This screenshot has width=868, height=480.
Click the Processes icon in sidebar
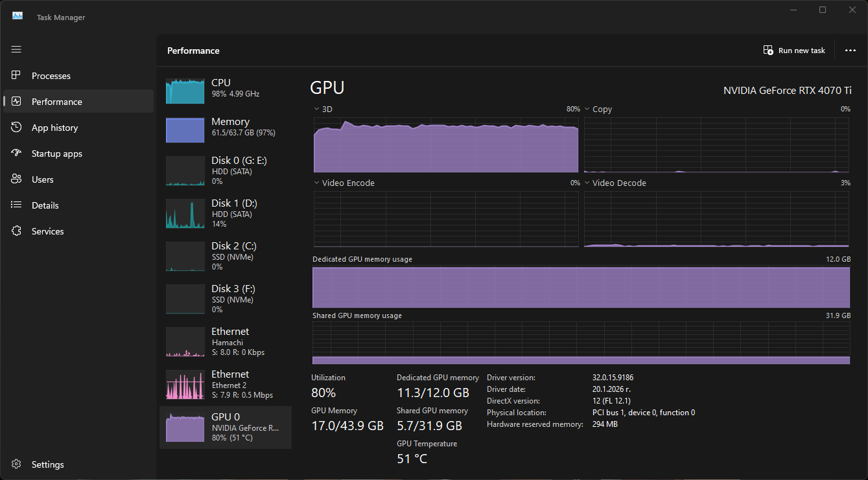click(x=17, y=76)
